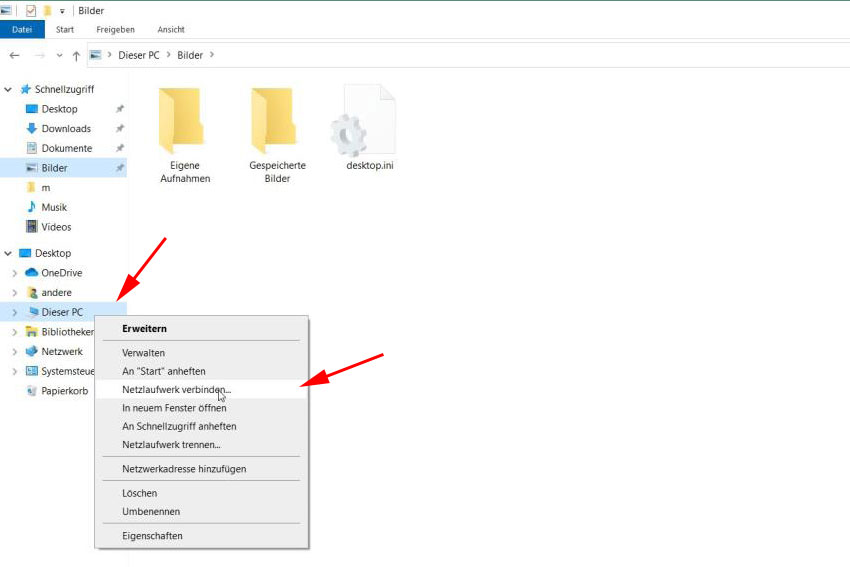Click the back arrow navigation icon
Image resolution: width=850 pixels, height=567 pixels.
pyautogui.click(x=14, y=55)
